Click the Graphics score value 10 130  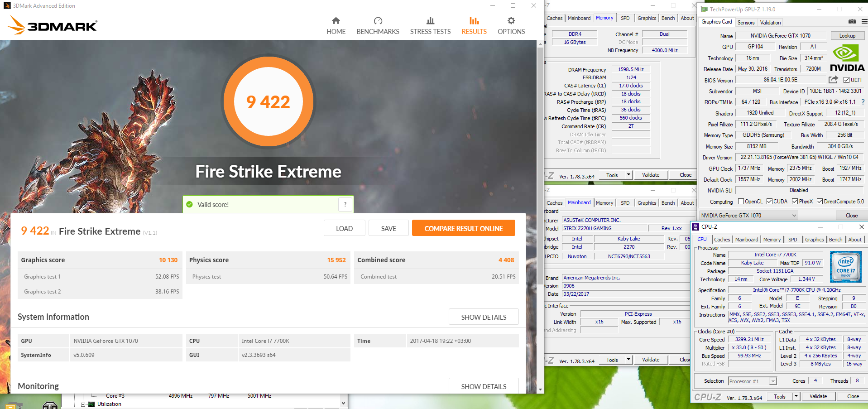tap(168, 260)
